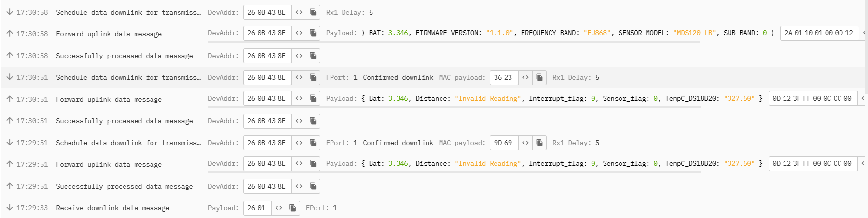
Task: Toggle hex view of MAC payload 9D 69
Action: pos(525,143)
